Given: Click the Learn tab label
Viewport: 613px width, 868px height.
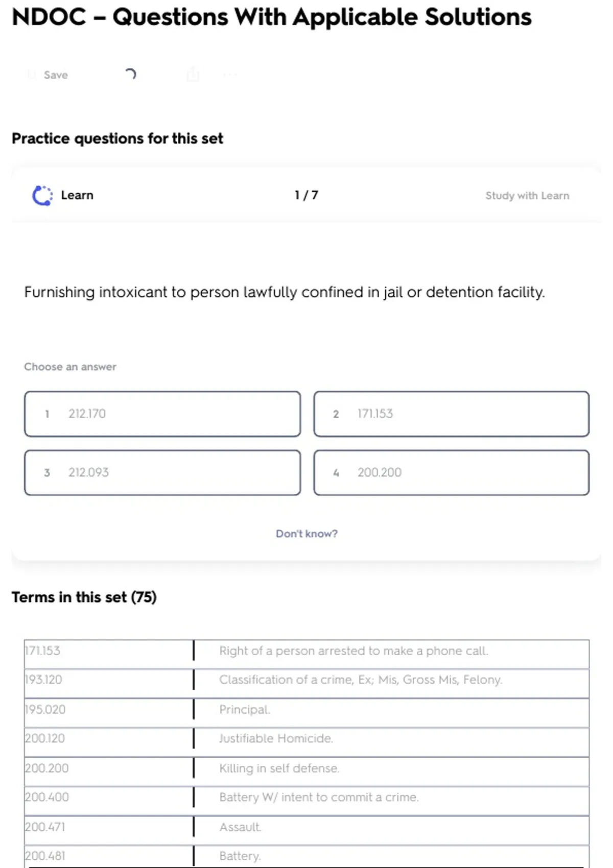Looking at the screenshot, I should tap(77, 196).
